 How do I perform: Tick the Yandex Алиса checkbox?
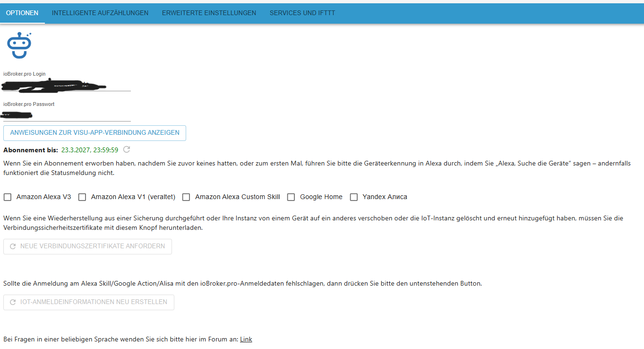[354, 197]
